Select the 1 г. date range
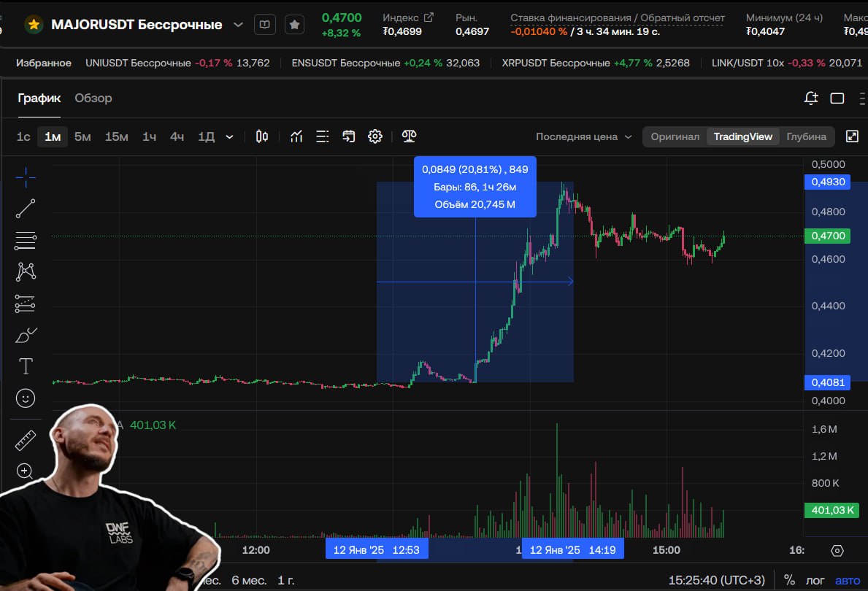 point(285,581)
